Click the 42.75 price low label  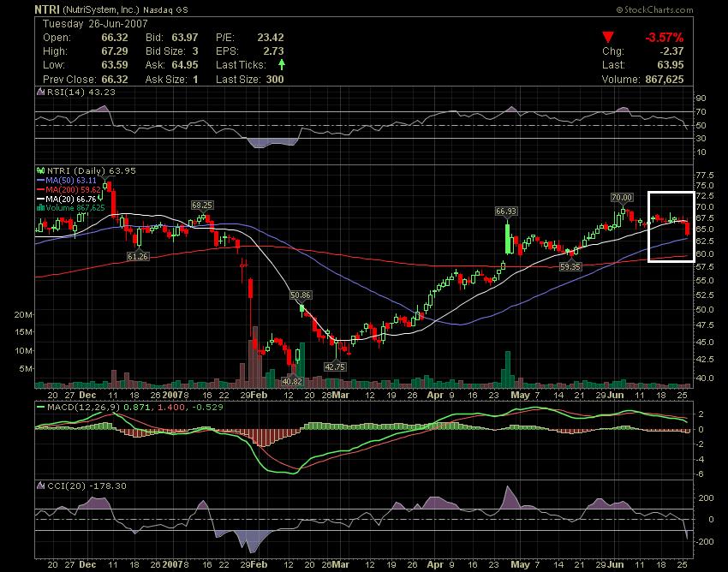coord(335,366)
